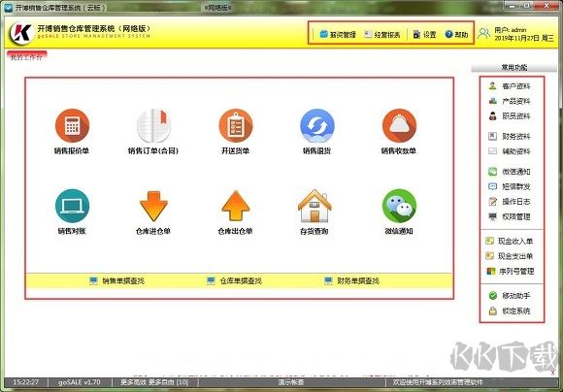Viewport: 563px width, 392px height.
Task: Open the 开送货单 clipboard icon
Action: pos(236,126)
